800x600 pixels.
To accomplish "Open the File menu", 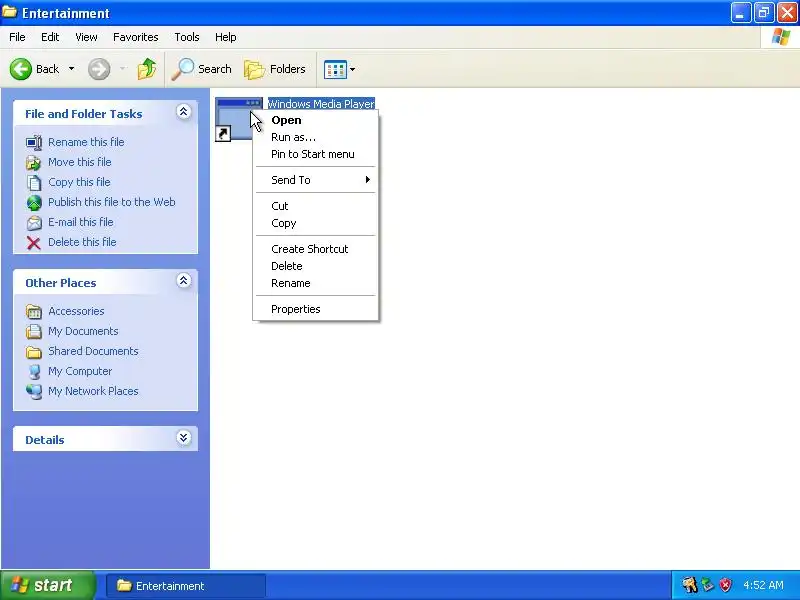I will (x=17, y=37).
